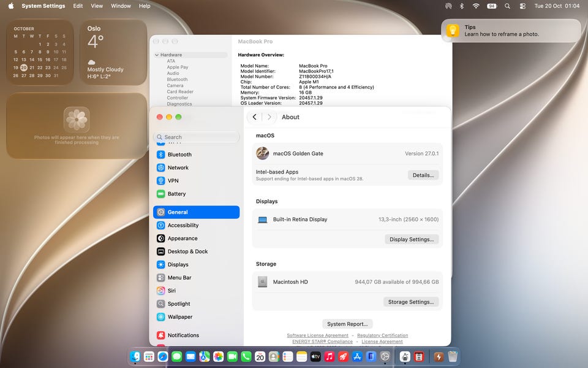This screenshot has height=368, width=588.
Task: Select Accessibility in the sidebar
Action: [196, 225]
